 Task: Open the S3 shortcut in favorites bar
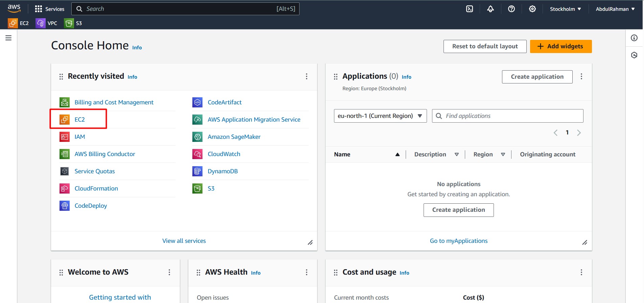pyautogui.click(x=73, y=23)
